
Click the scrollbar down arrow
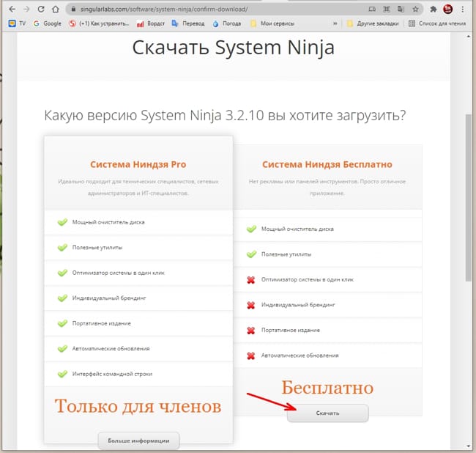[469, 446]
